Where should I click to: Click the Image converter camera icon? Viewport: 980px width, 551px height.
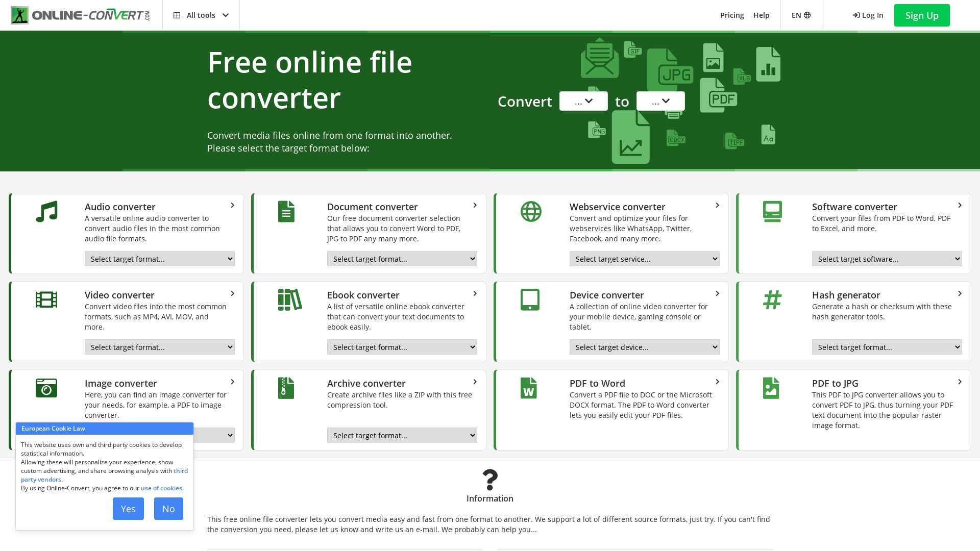(46, 388)
